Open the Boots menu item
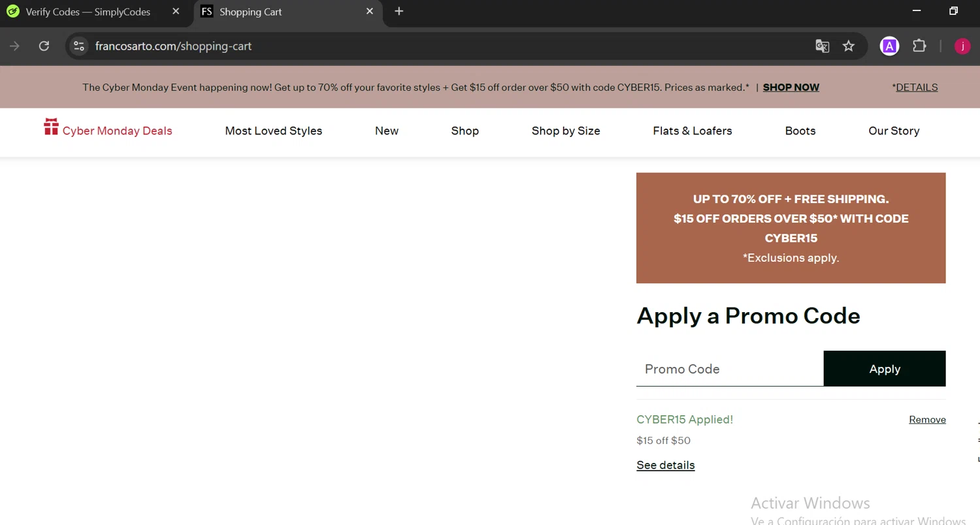This screenshot has height=525, width=980. (x=800, y=131)
